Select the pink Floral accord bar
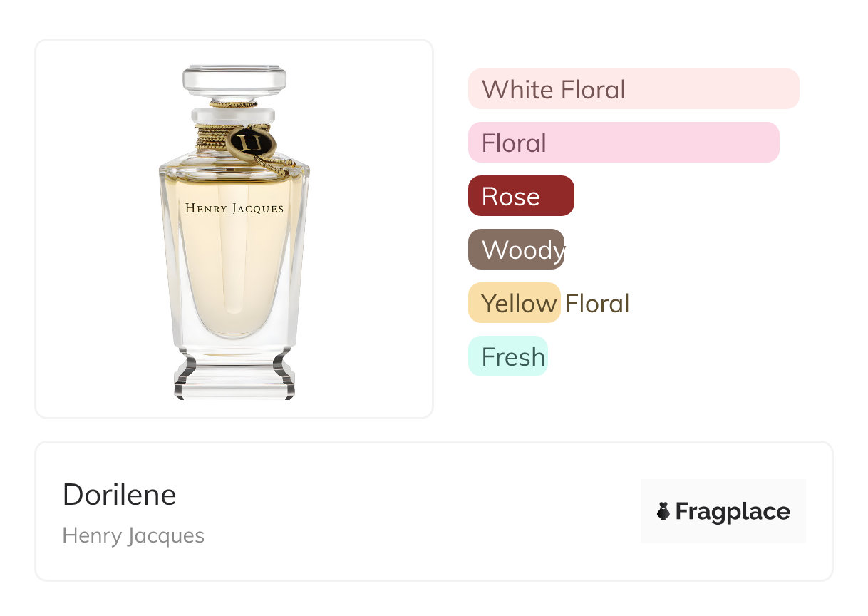 (624, 143)
